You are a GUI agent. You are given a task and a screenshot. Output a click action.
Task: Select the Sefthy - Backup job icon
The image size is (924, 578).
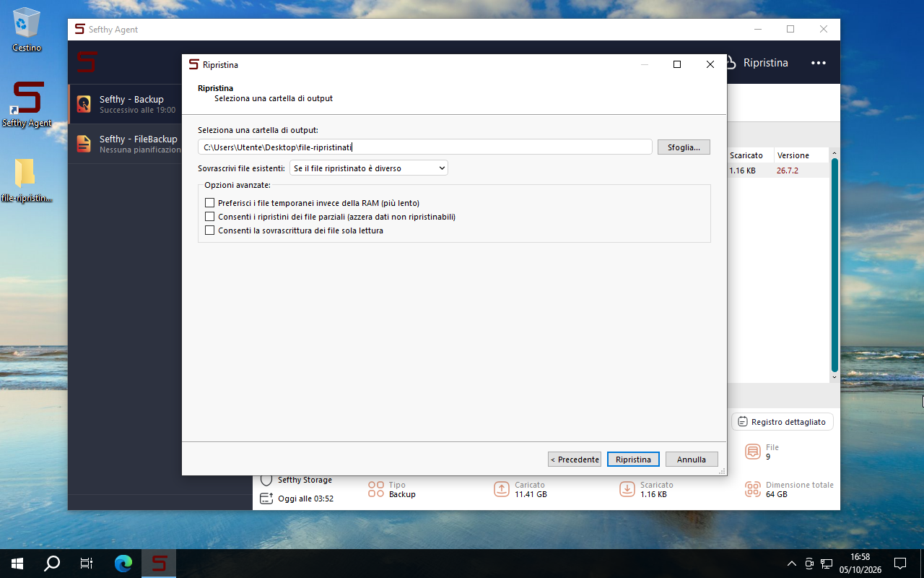(84, 104)
